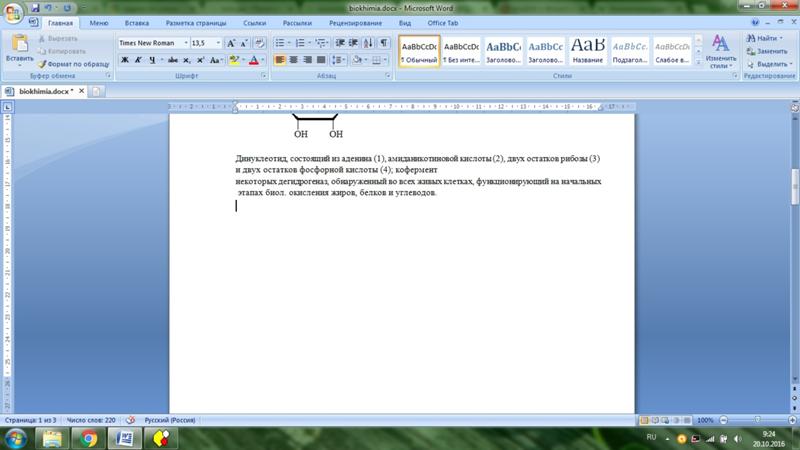800x450 pixels.
Task: Open Change Case (Аа) menu
Action: [x=215, y=60]
